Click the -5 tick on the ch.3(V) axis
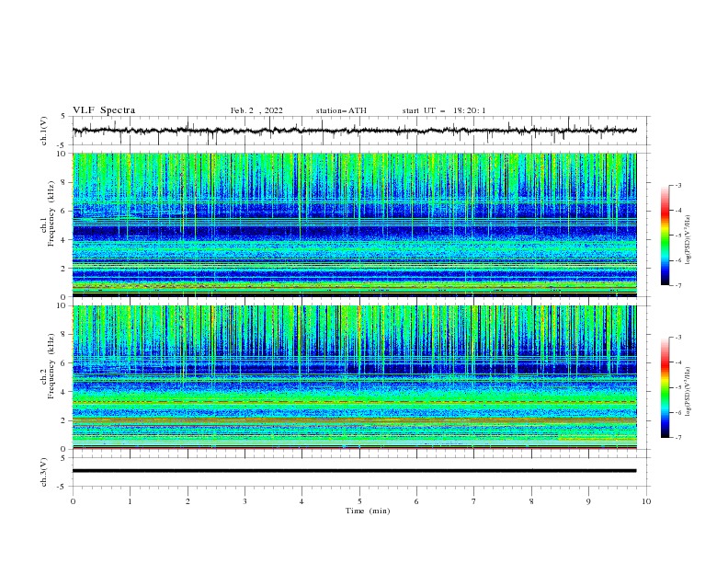Screen dimensions: 728x563 point(63,487)
